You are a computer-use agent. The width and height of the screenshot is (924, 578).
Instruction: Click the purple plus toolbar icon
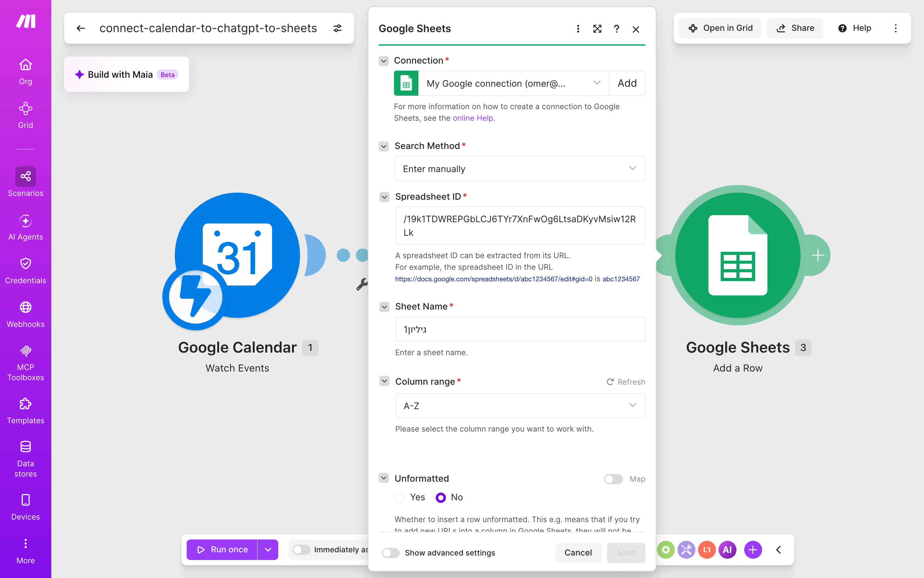753,550
